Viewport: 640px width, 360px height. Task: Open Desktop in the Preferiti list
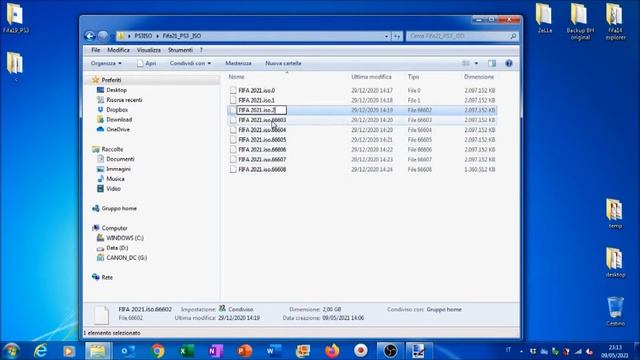116,90
